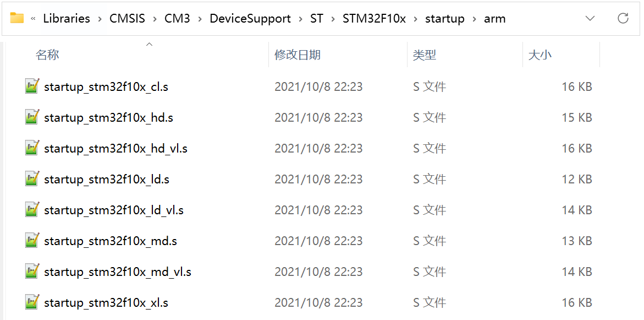This screenshot has height=320, width=644.
Task: Click the folder icon in address bar
Action: point(17,18)
